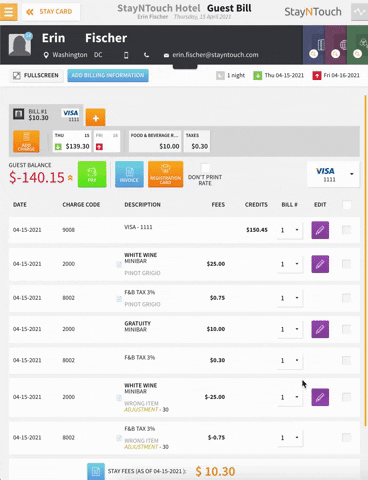Select the Bill #1 $10.30 tab
Viewport: 368px width, 480px height.
pos(46,115)
